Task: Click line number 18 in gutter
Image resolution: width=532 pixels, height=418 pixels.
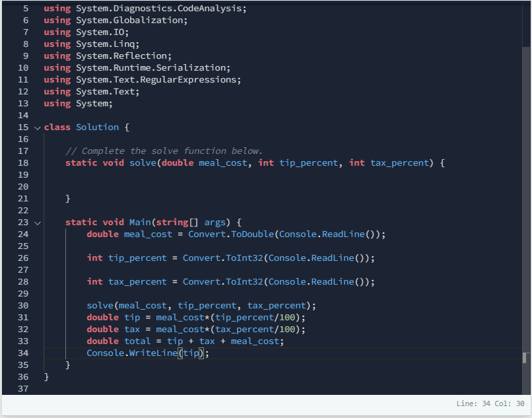Action: 23,163
